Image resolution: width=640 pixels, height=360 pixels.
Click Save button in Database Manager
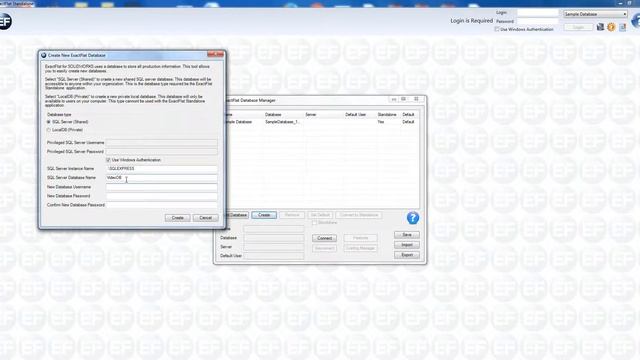pos(407,235)
